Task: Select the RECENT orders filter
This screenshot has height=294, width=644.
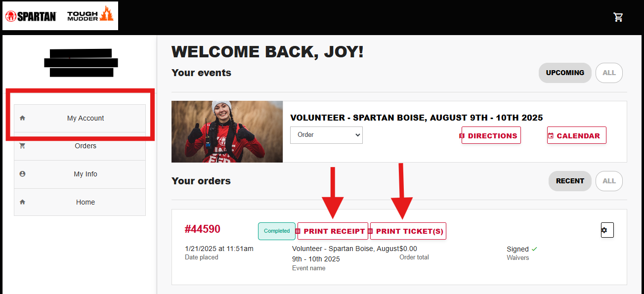Action: click(x=569, y=181)
